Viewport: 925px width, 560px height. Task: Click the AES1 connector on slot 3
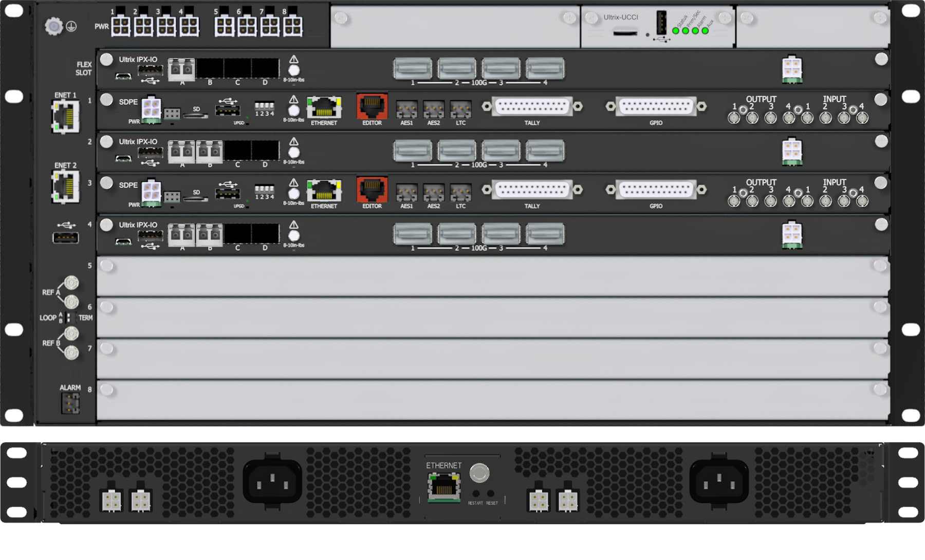(x=406, y=192)
